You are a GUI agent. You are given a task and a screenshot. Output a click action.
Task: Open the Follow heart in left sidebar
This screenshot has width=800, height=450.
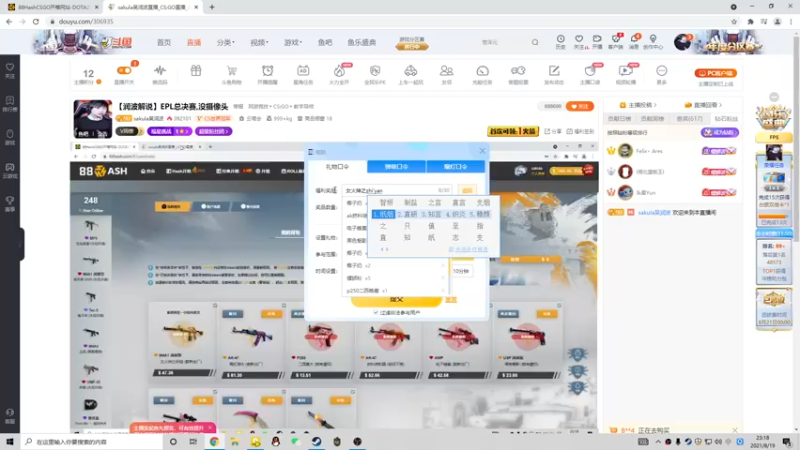point(10,70)
